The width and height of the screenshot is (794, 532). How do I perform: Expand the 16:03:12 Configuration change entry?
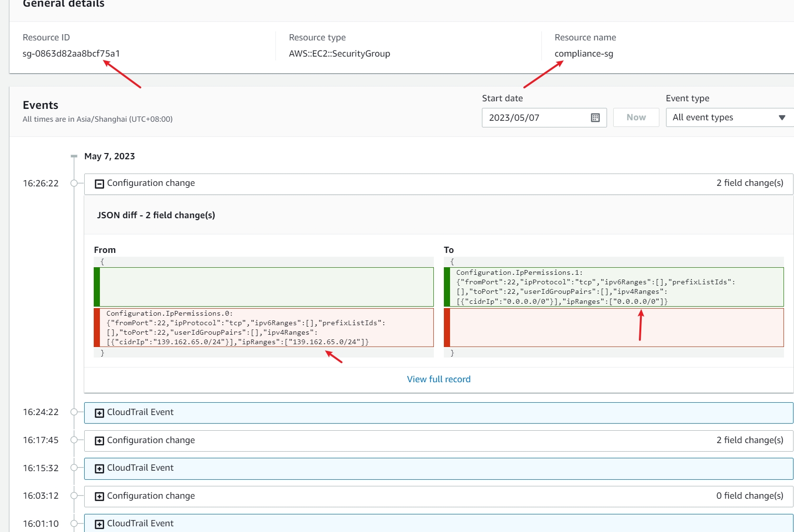[99, 496]
